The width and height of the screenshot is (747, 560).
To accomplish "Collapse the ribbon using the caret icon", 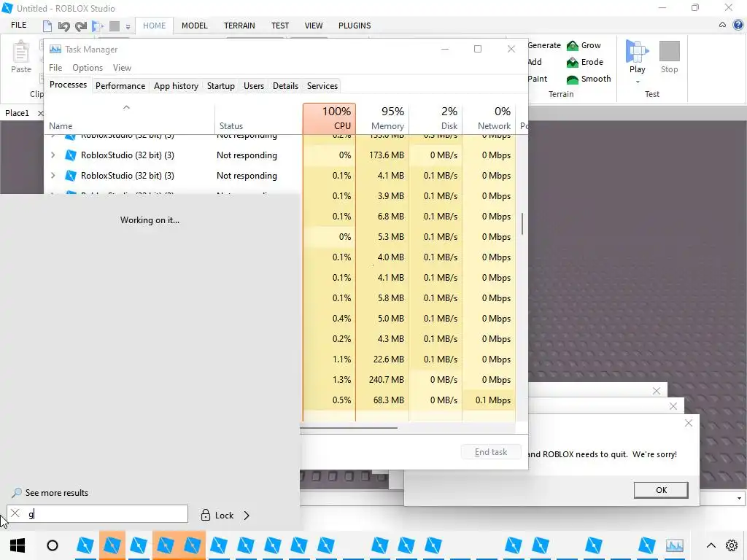I will (723, 25).
